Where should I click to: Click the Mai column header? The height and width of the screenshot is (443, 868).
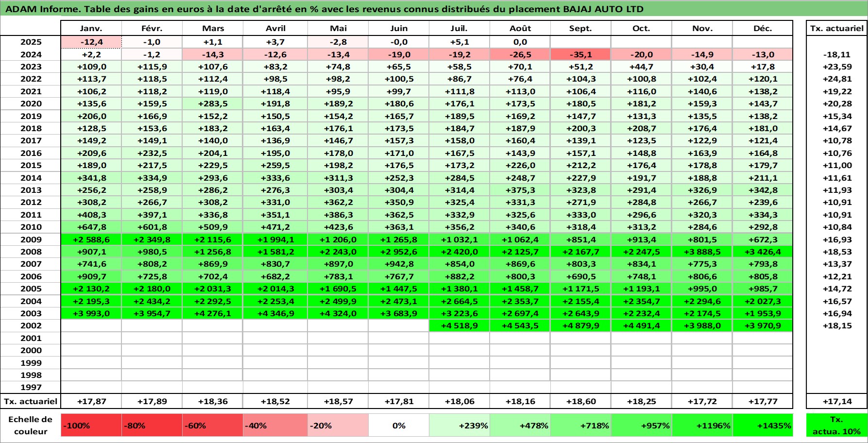[338, 28]
